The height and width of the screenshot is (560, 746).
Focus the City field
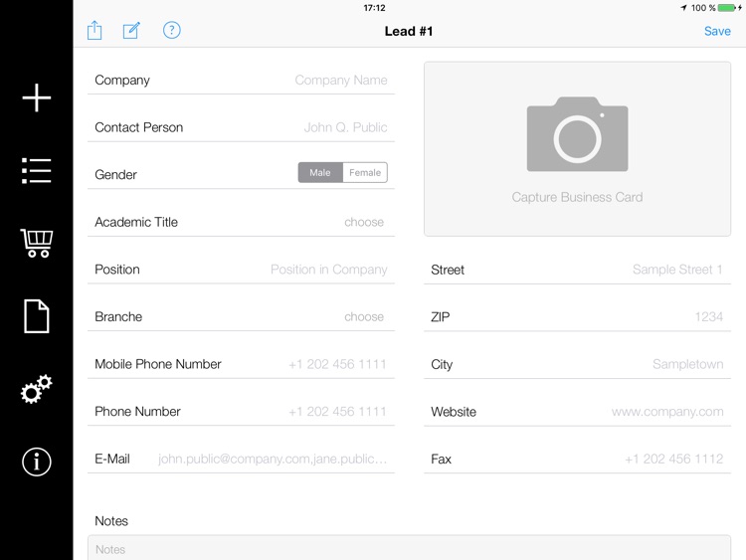pos(577,364)
